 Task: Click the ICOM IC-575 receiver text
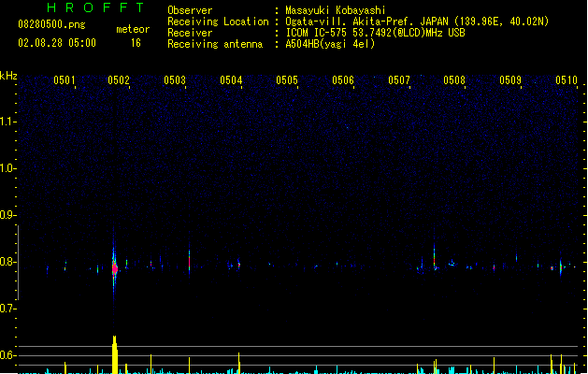pos(375,33)
